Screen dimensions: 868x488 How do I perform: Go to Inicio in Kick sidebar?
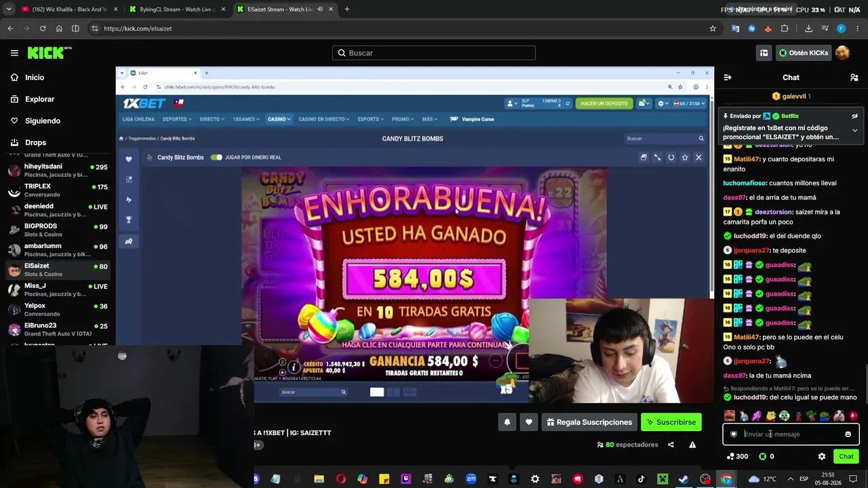pyautogui.click(x=28, y=77)
